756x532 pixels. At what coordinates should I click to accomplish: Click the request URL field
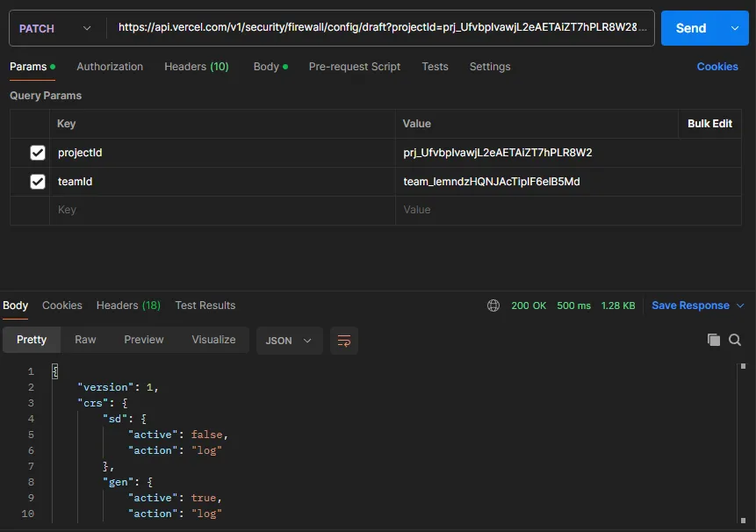tap(382, 28)
